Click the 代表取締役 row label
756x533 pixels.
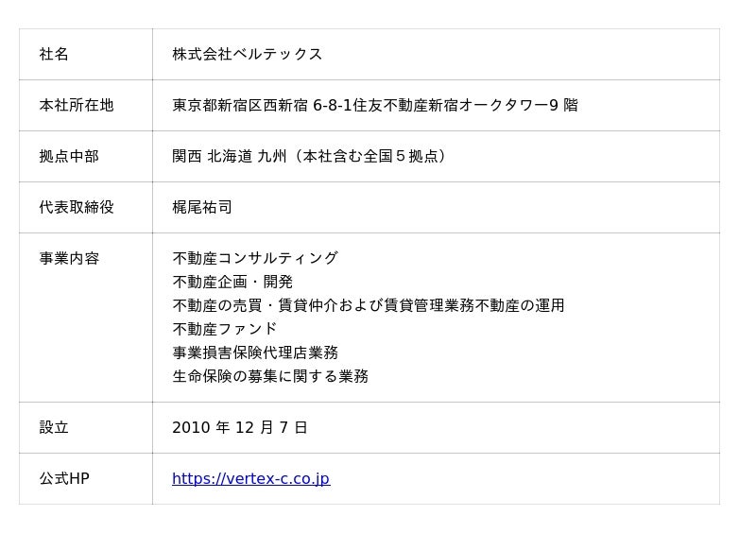(77, 208)
